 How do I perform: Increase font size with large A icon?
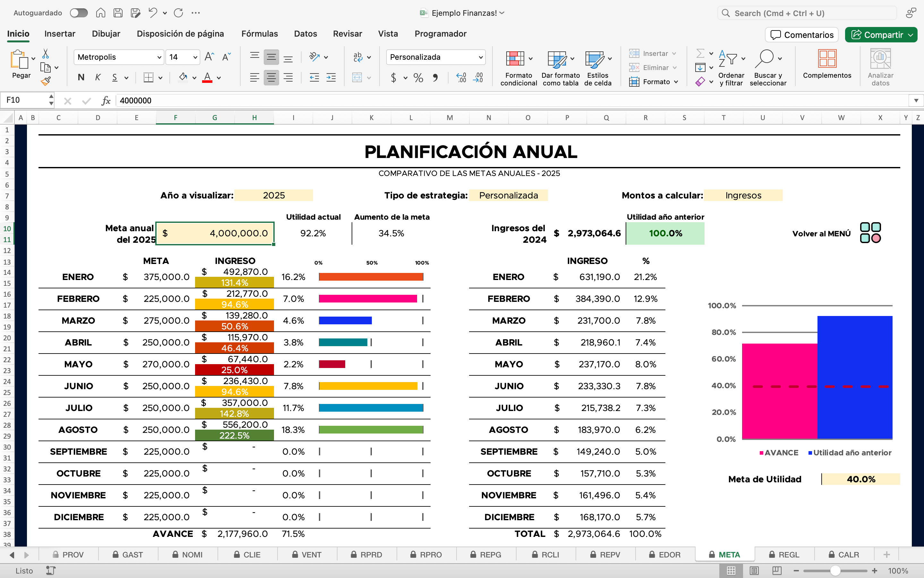pos(209,57)
